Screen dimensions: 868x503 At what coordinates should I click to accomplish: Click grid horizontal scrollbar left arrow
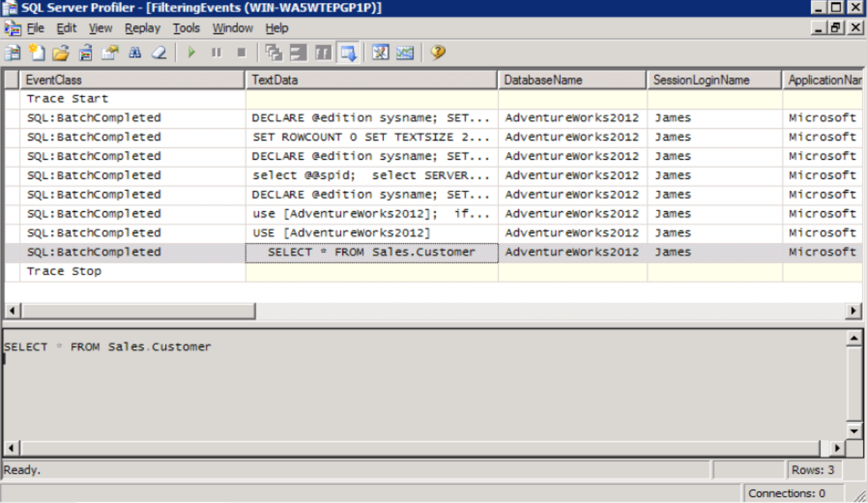(x=12, y=311)
